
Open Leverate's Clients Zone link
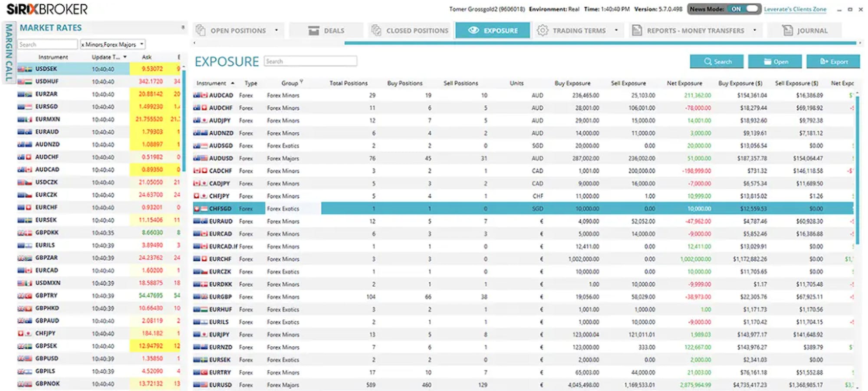tap(795, 9)
